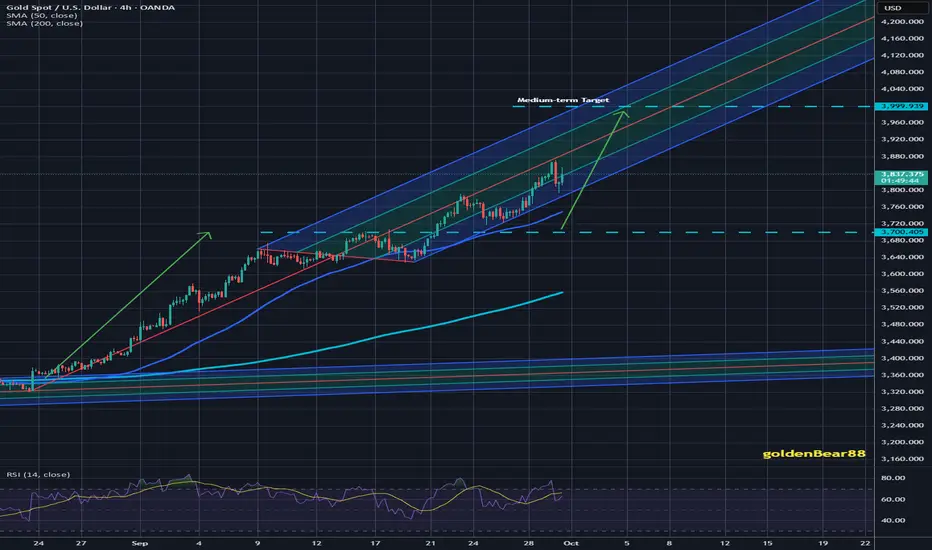Select the SMA (200, close) indicator legend
The height and width of the screenshot is (550, 932).
pyautogui.click(x=45, y=23)
